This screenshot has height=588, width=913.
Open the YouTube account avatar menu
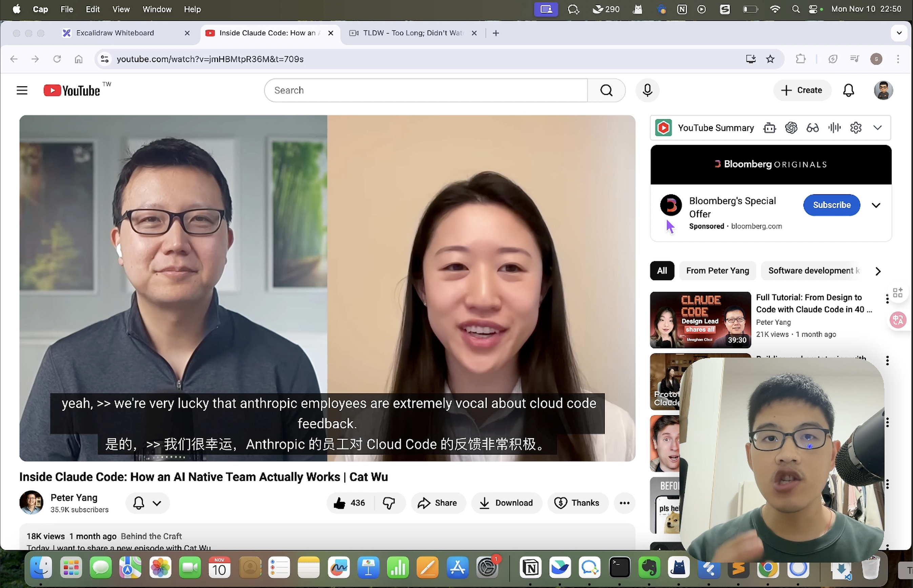tap(883, 90)
